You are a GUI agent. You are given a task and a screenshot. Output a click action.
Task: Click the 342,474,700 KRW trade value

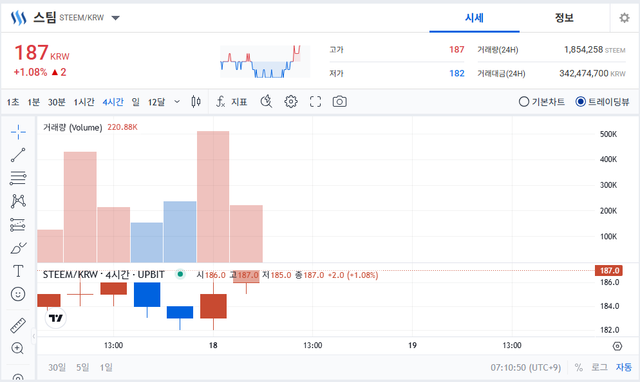coord(592,73)
